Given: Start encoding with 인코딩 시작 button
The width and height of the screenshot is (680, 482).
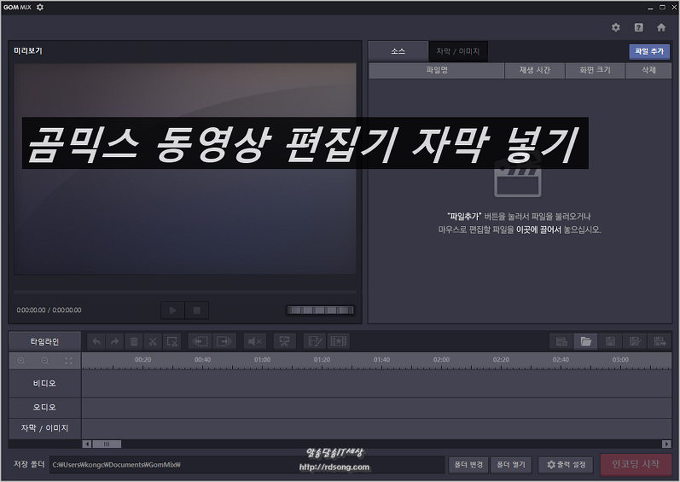Looking at the screenshot, I should point(635,464).
